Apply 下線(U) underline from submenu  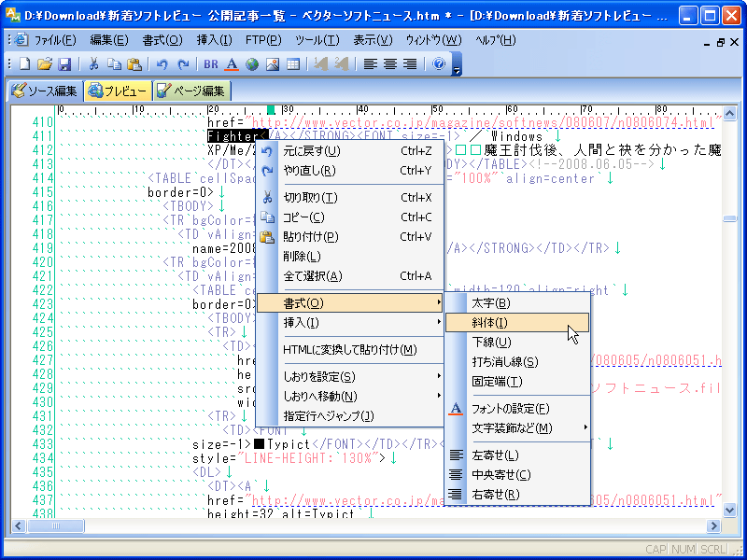pyautogui.click(x=518, y=342)
